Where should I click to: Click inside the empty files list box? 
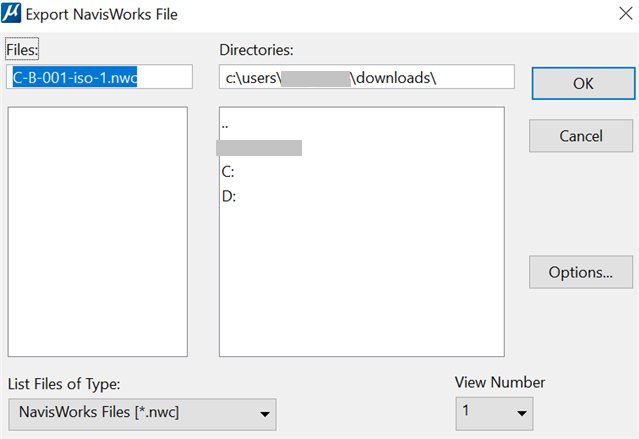point(98,230)
